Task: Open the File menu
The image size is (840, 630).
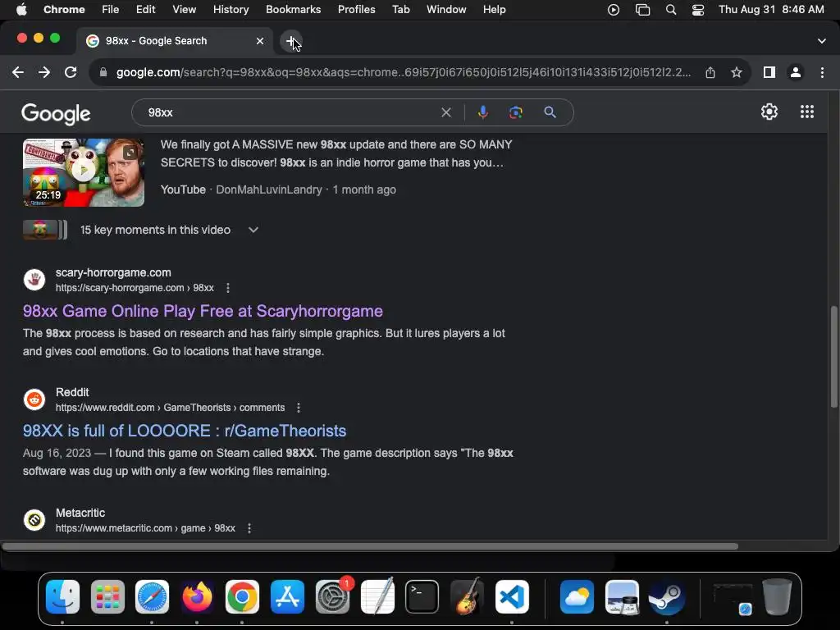Action: [x=111, y=10]
